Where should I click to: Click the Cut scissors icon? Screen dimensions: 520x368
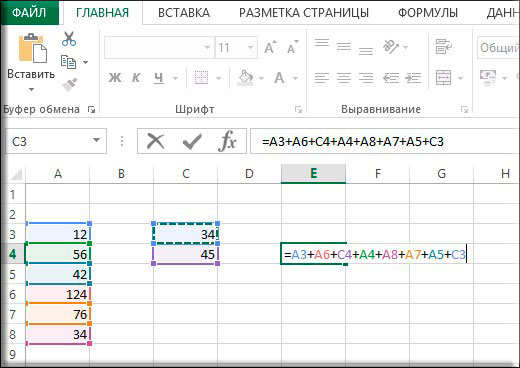(69, 39)
